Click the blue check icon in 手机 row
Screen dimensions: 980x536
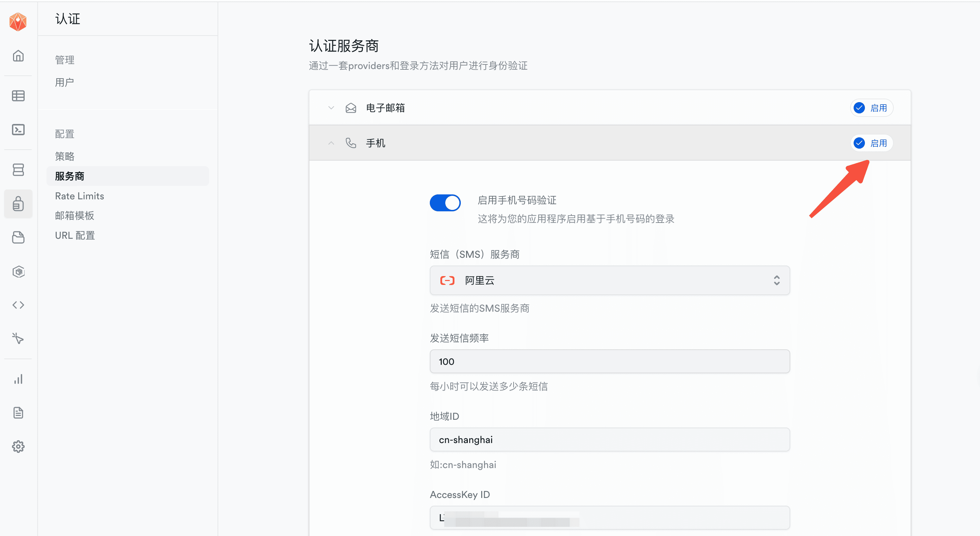pos(859,143)
